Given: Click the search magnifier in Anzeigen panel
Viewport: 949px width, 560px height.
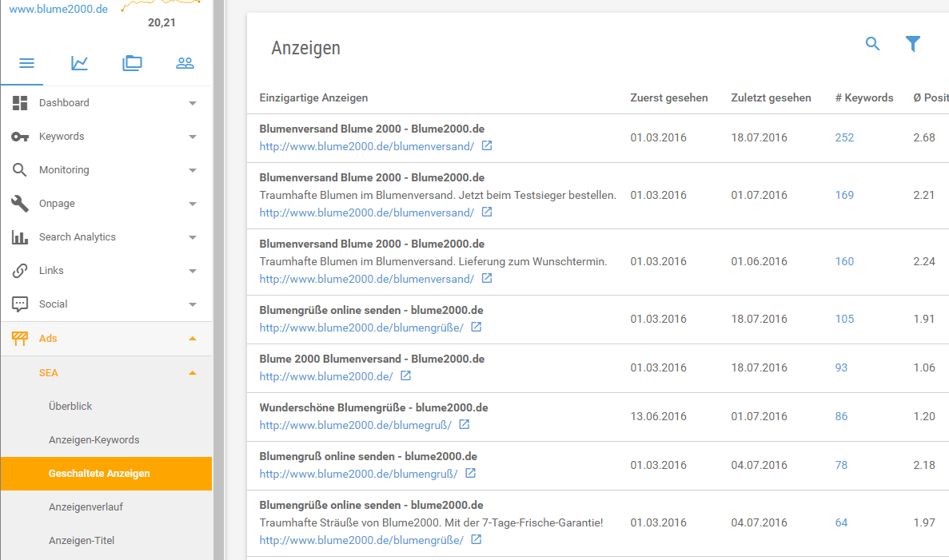Looking at the screenshot, I should point(872,44).
